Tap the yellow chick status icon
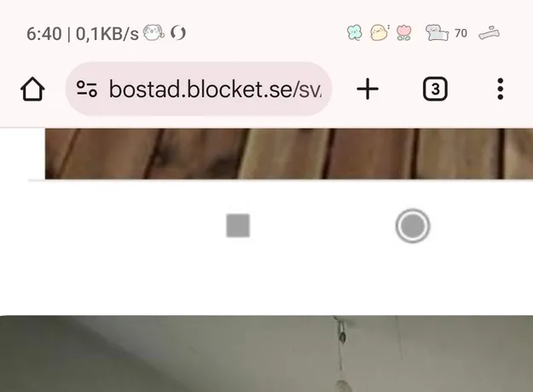The width and height of the screenshot is (533, 392). tap(379, 33)
